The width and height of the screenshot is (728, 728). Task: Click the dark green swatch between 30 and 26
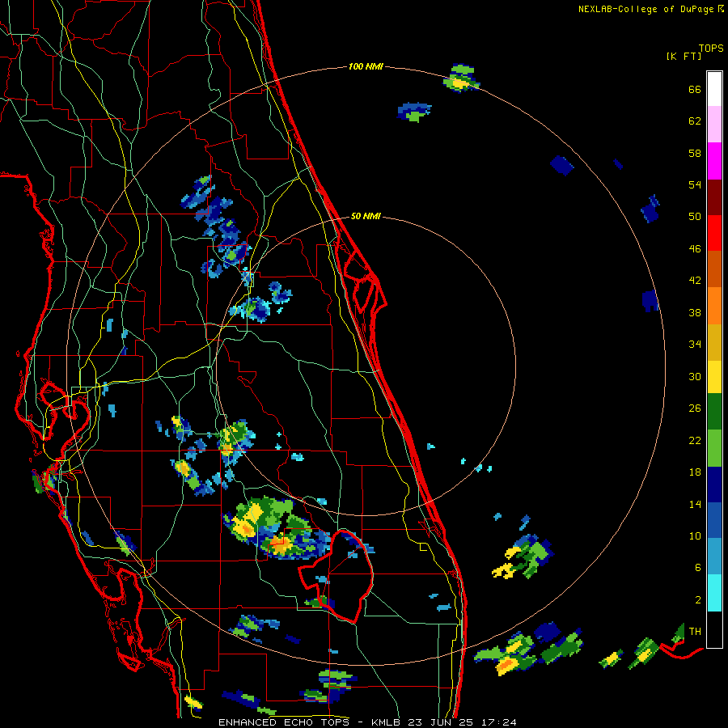714,412
